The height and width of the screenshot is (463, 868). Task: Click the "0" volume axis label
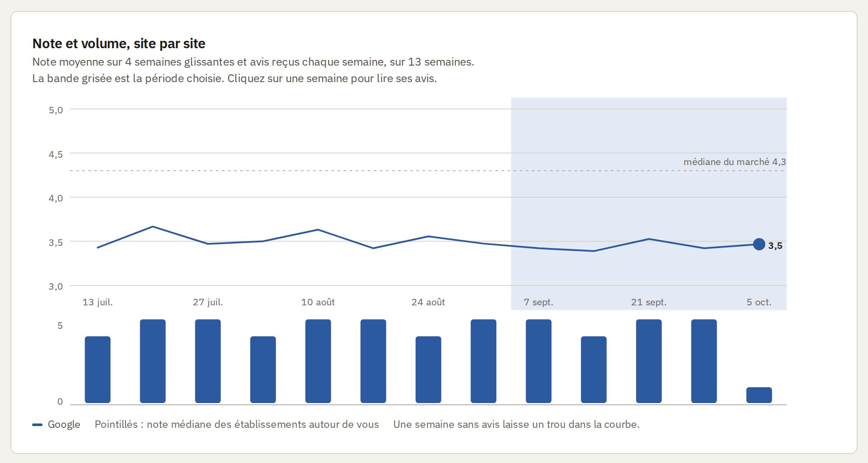click(x=60, y=402)
